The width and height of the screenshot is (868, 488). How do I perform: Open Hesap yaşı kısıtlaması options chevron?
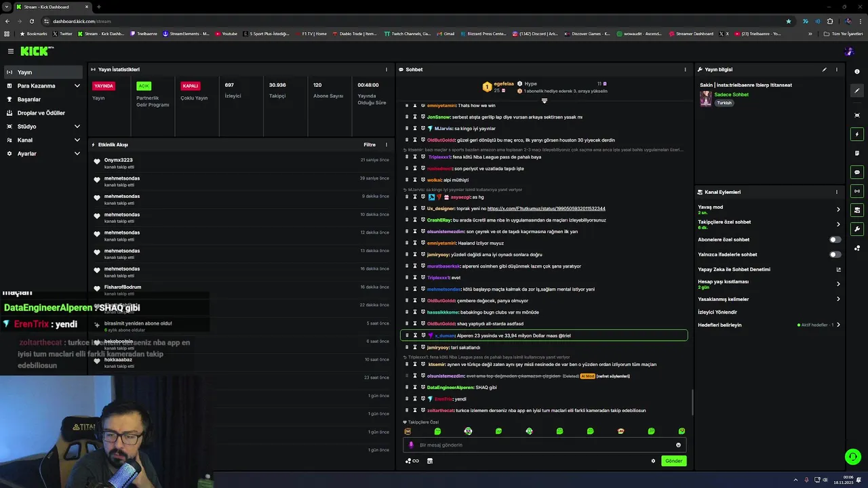(x=838, y=284)
